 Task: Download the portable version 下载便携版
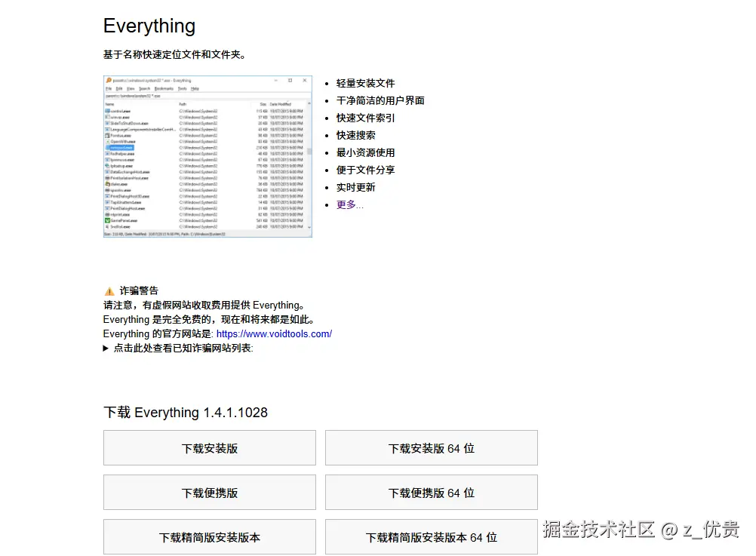[210, 493]
